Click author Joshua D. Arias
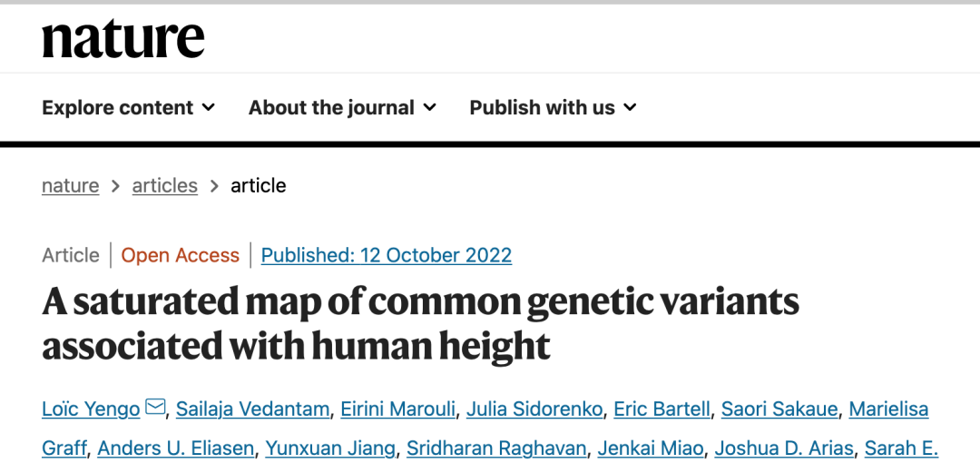Image resolution: width=980 pixels, height=463 pixels. (x=784, y=448)
